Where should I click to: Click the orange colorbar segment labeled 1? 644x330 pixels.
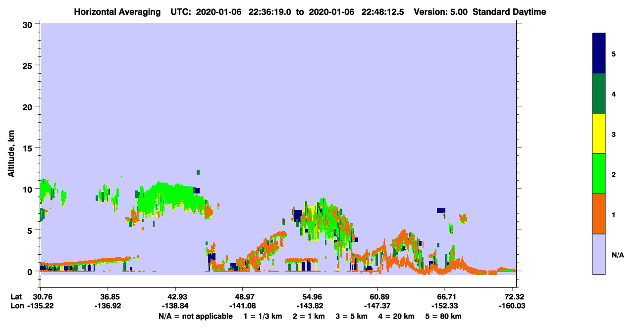[x=599, y=214]
